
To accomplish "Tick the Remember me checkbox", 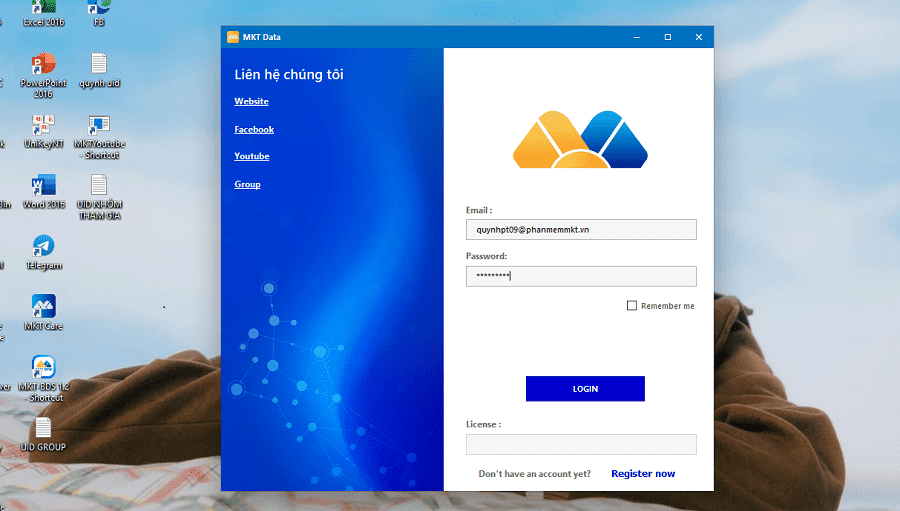I will (632, 305).
